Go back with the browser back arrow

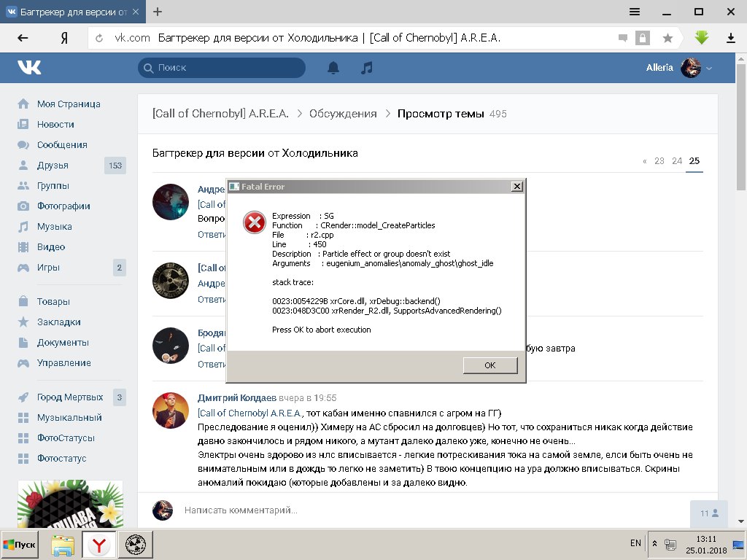click(23, 38)
